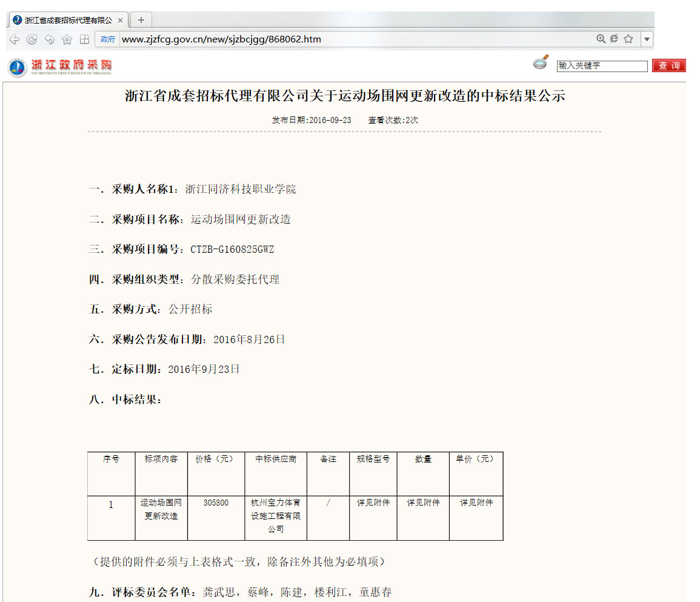The image size is (700, 602).
Task: Click the 政府 site badge in address bar
Action: coord(108,39)
